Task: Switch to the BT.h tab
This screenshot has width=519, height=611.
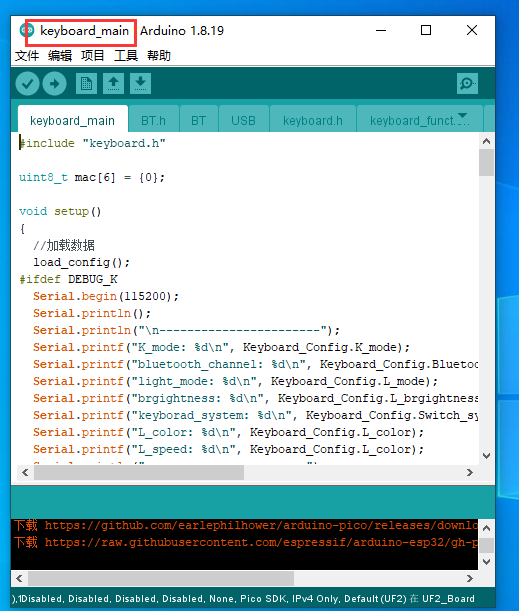Action: pos(154,120)
